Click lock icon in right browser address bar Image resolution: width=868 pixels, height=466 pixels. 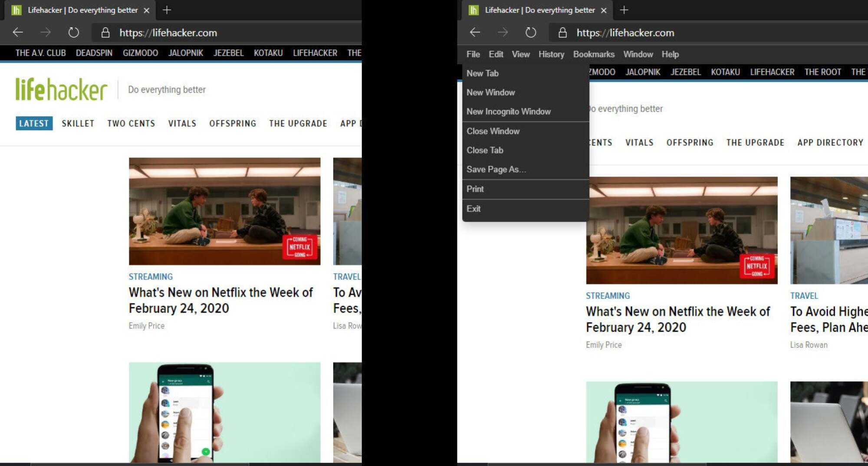(x=562, y=33)
